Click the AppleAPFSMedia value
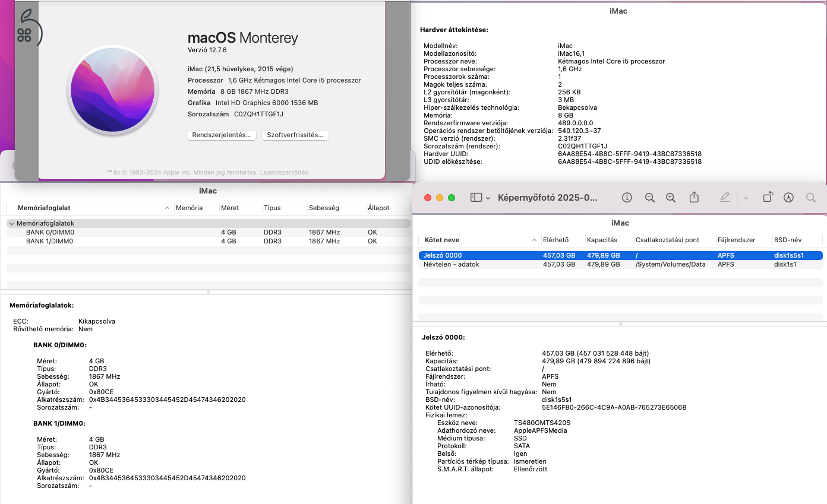The width and height of the screenshot is (827, 504). coord(540,430)
